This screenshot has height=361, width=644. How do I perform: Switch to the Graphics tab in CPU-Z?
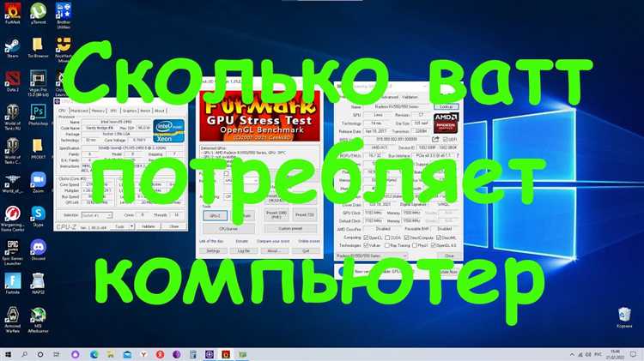(x=130, y=111)
